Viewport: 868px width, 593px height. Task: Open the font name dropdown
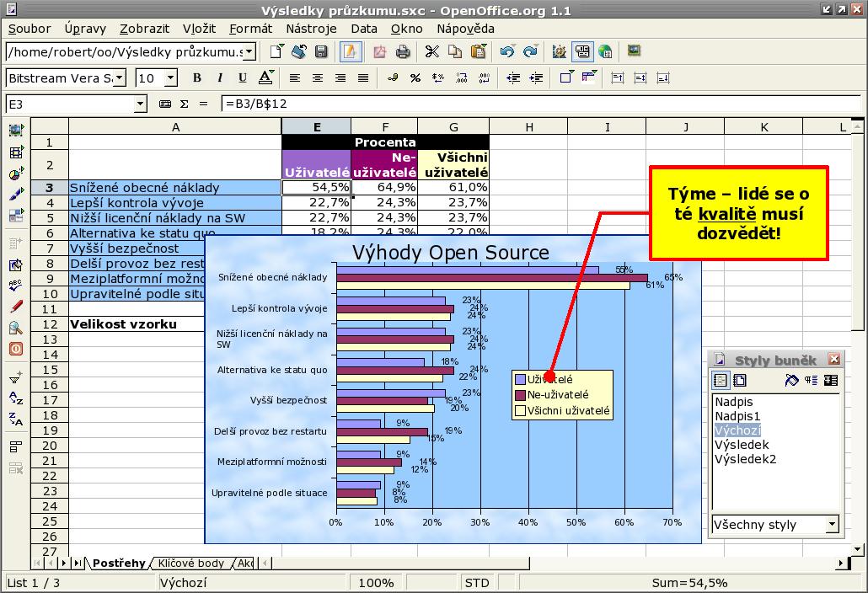coord(119,78)
